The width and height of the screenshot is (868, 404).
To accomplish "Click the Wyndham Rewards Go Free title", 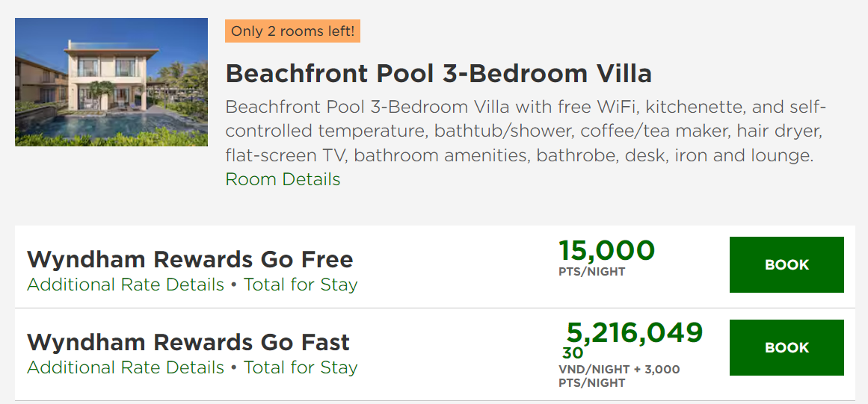I will [x=190, y=259].
